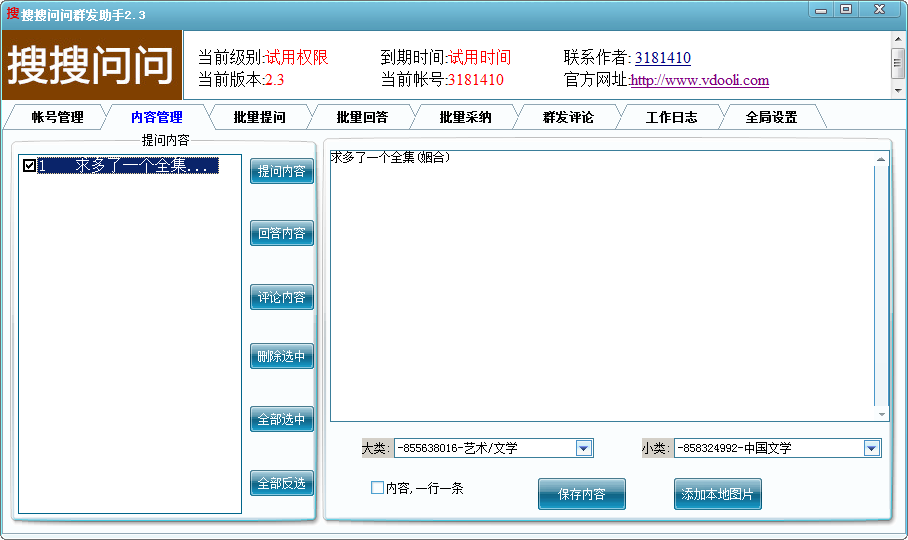Click the 提问内容 button
Viewport: 908px width, 540px height.
[x=281, y=172]
